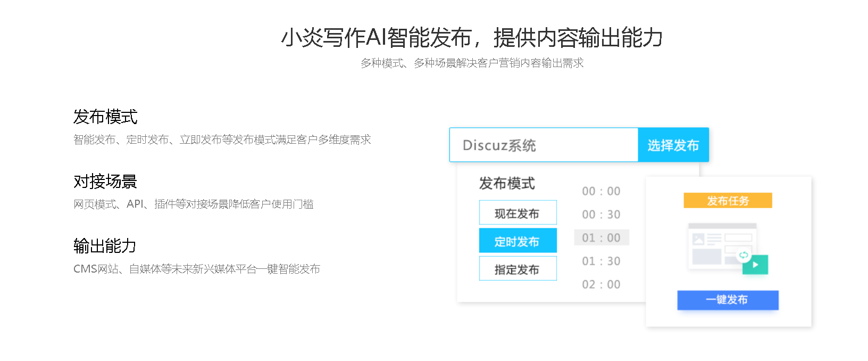Pick the 01 : 30 time entry
This screenshot has width=868, height=361.
tap(601, 261)
